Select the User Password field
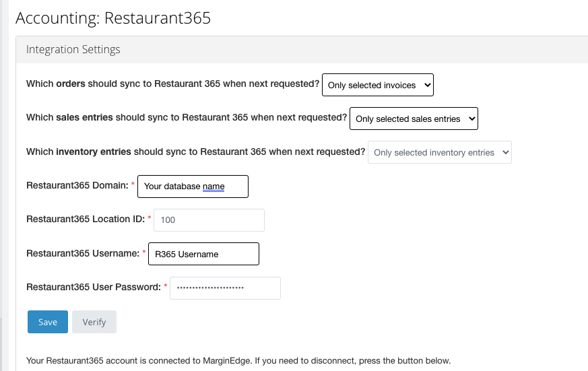The width and height of the screenshot is (588, 371). [x=225, y=288]
